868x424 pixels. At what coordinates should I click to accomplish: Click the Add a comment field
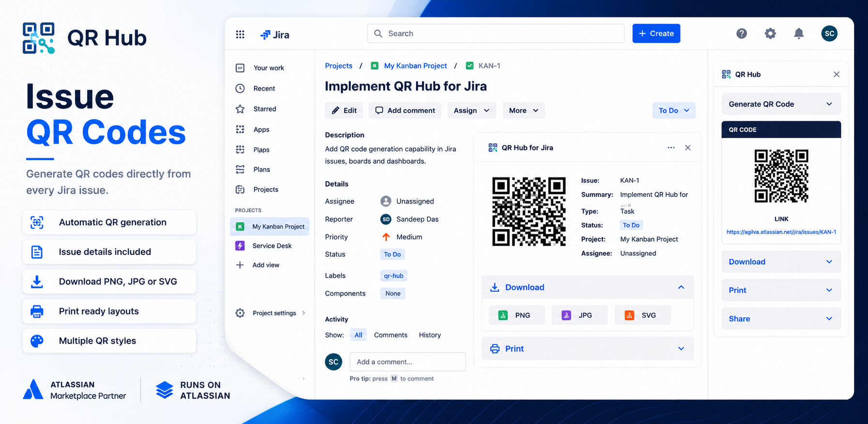tap(407, 362)
